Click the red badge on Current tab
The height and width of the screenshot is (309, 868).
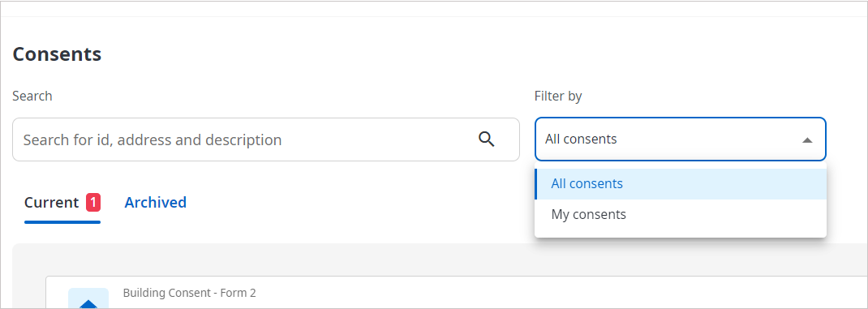coord(93,203)
